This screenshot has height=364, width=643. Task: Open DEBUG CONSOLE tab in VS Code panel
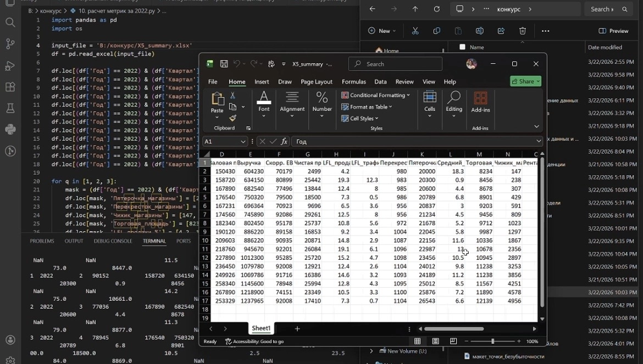coord(113,241)
